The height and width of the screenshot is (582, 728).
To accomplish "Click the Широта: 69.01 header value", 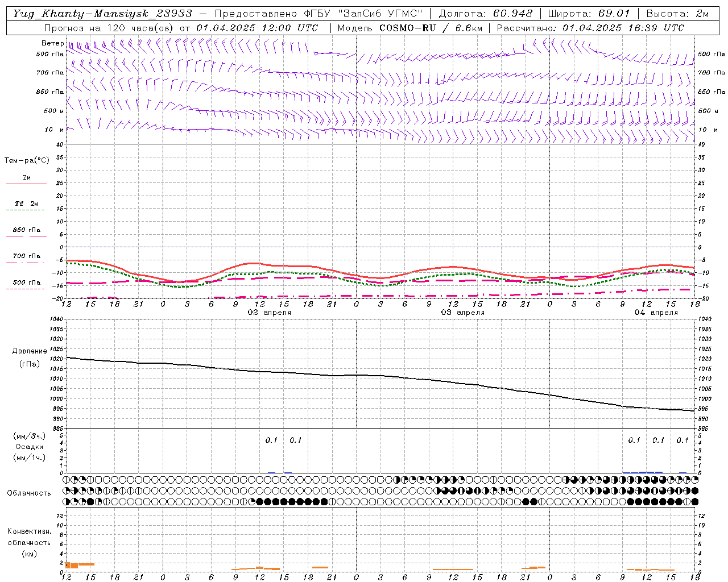I will point(589,14).
